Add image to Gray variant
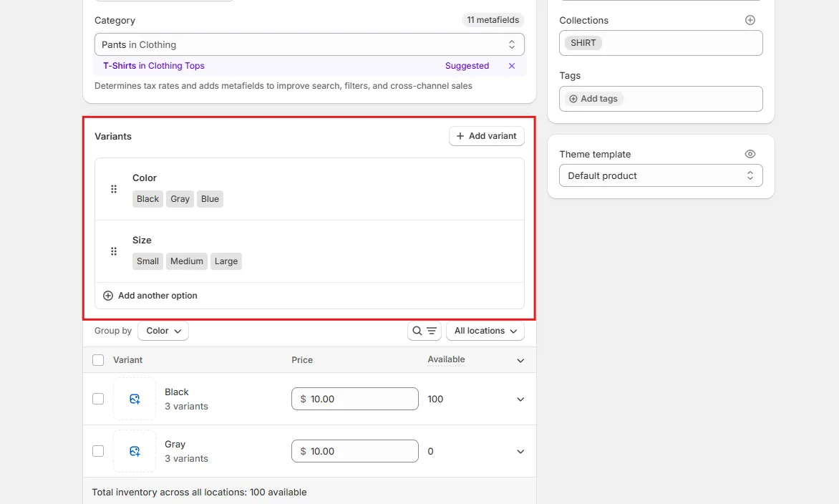Screen dimensions: 839x504 pos(135,451)
